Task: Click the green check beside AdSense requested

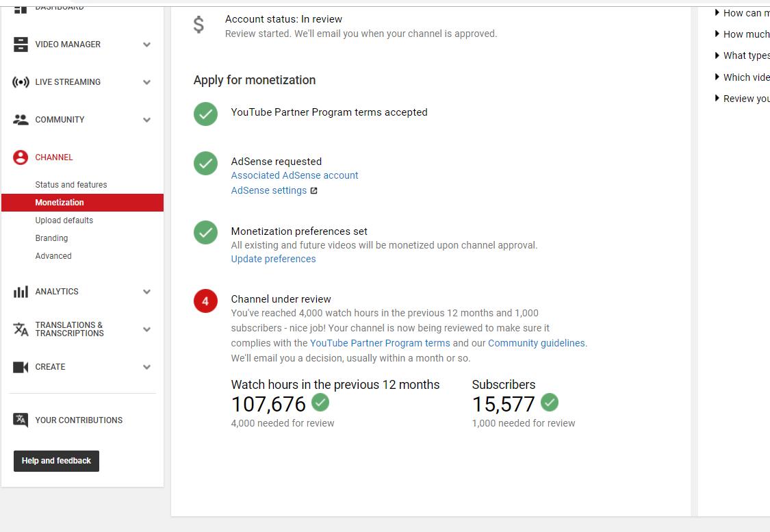Action: [206, 163]
